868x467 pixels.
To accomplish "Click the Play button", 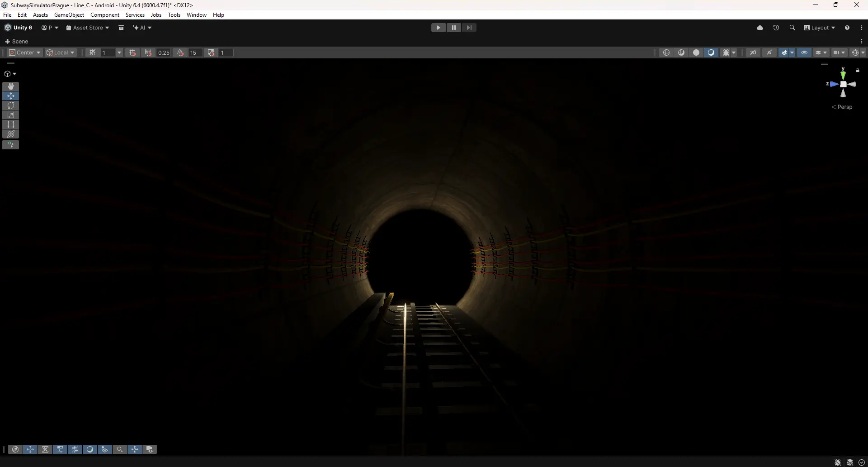I will 438,28.
